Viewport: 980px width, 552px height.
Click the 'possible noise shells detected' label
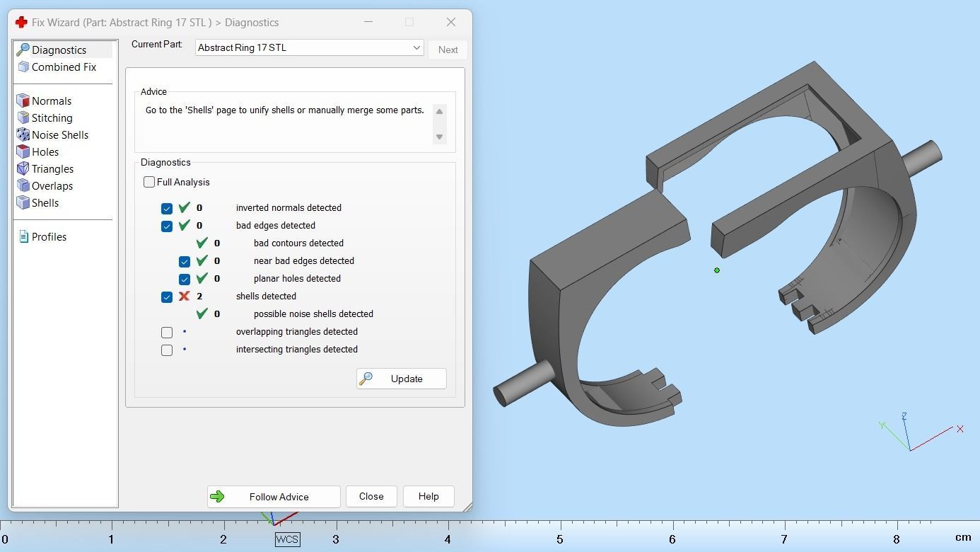point(313,314)
